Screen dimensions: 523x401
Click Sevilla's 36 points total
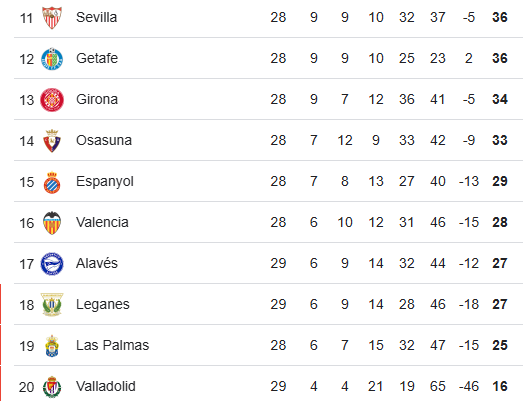click(x=500, y=17)
